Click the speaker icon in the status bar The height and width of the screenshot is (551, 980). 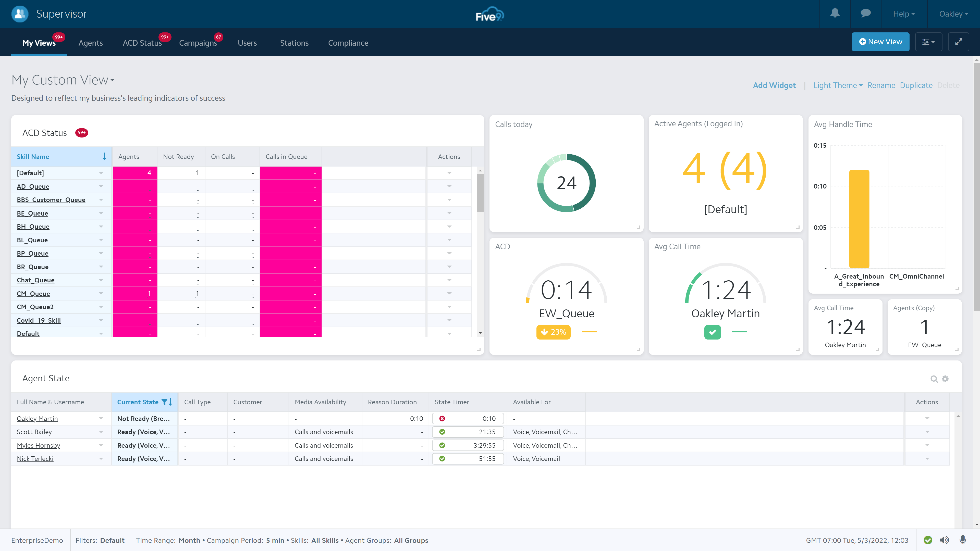click(x=944, y=540)
